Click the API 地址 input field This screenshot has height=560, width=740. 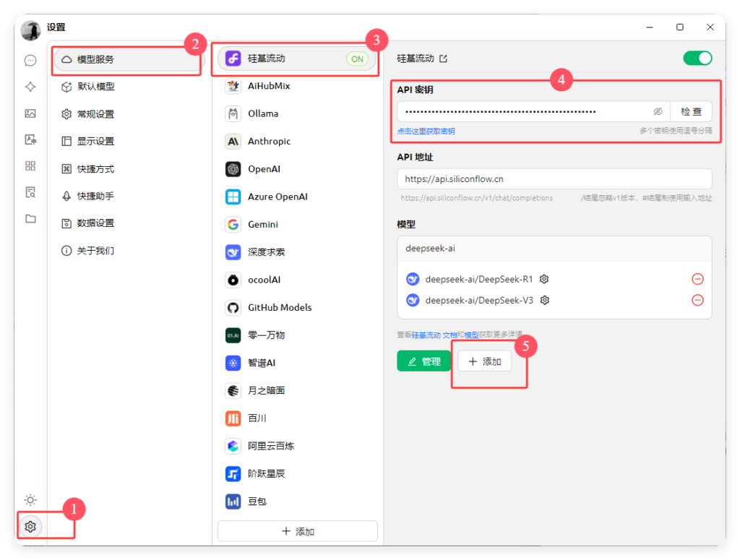coord(554,178)
